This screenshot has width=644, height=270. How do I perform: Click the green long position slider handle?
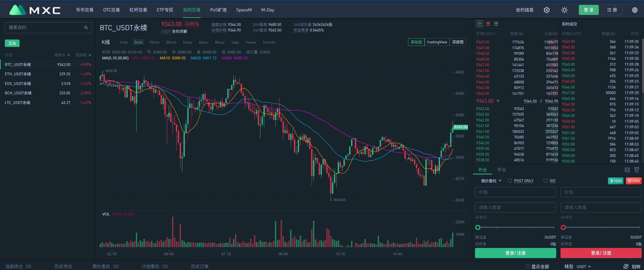(478, 227)
